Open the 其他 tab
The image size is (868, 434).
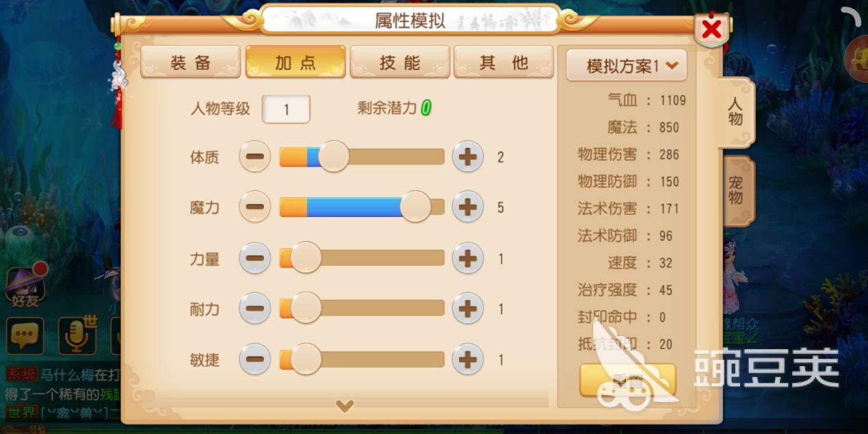pyautogui.click(x=503, y=63)
